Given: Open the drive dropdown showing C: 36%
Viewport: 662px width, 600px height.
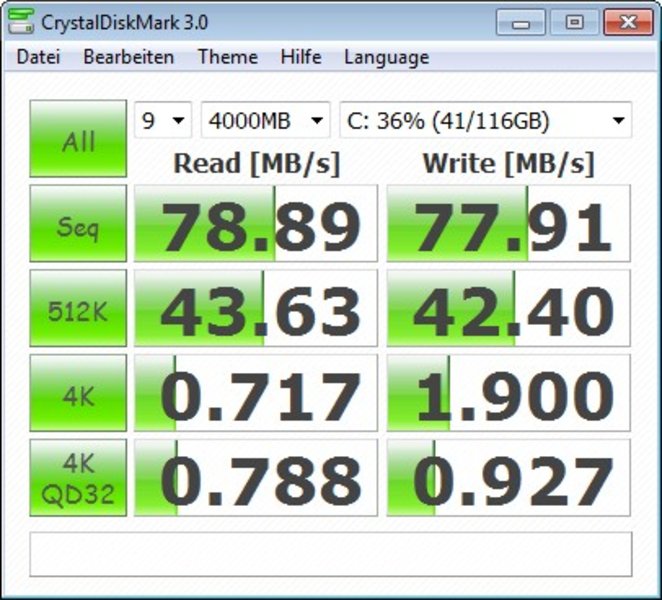Looking at the screenshot, I should [486, 120].
